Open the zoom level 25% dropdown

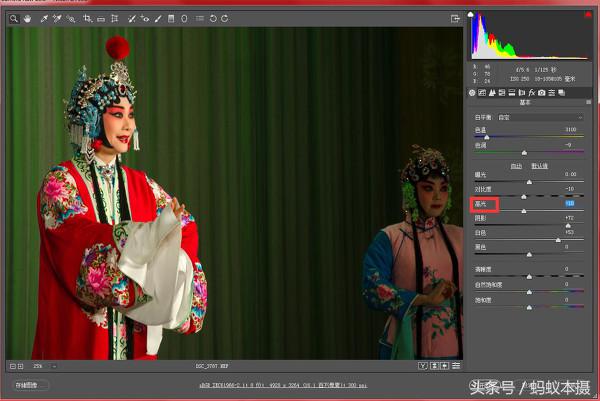44,366
